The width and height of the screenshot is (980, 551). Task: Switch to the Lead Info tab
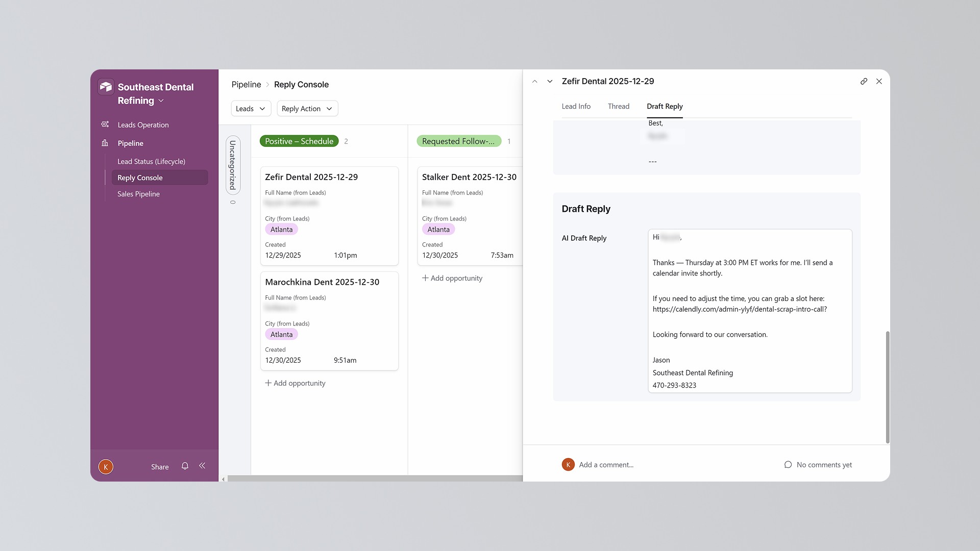[576, 106]
